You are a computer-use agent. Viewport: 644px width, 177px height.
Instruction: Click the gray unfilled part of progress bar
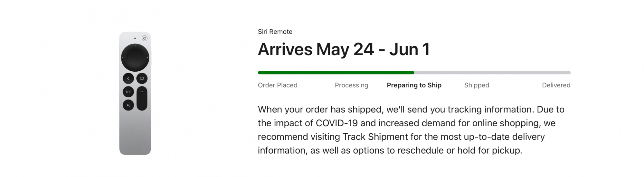(x=492, y=73)
